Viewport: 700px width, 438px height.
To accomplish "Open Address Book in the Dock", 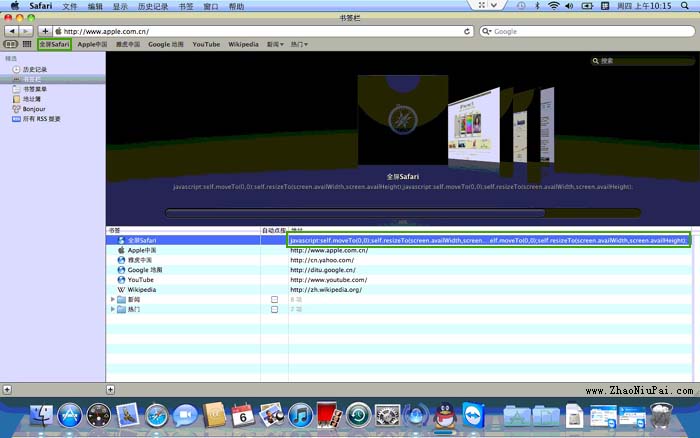I will pos(214,415).
